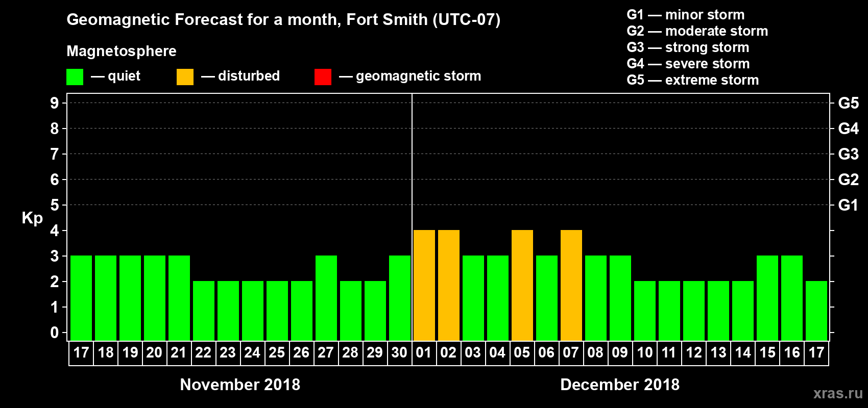The image size is (868, 408).
Task: Click the 'November 2018' month label
Action: [240, 385]
